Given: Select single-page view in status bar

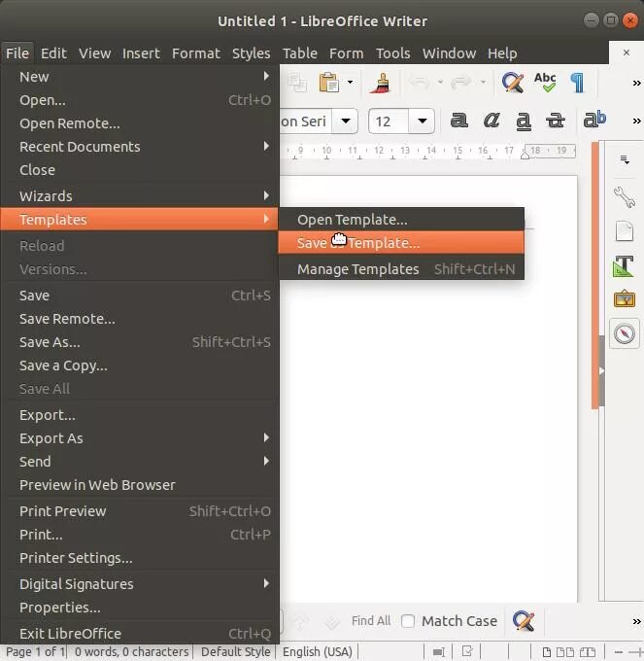Looking at the screenshot, I should [546, 651].
